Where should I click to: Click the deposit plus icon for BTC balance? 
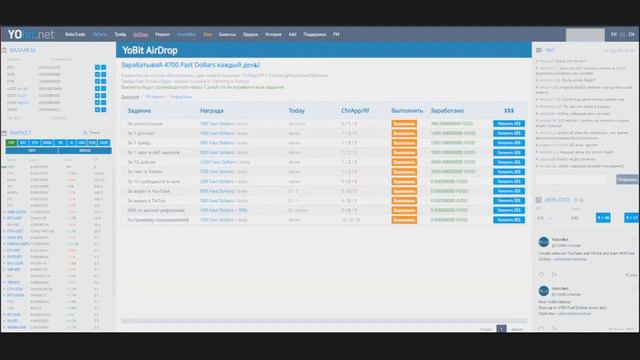[97, 67]
